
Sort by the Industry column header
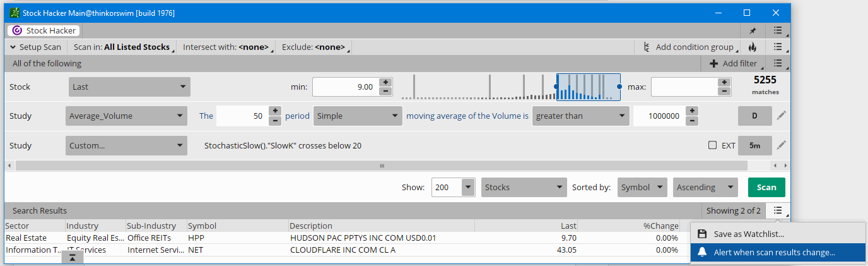95,226
